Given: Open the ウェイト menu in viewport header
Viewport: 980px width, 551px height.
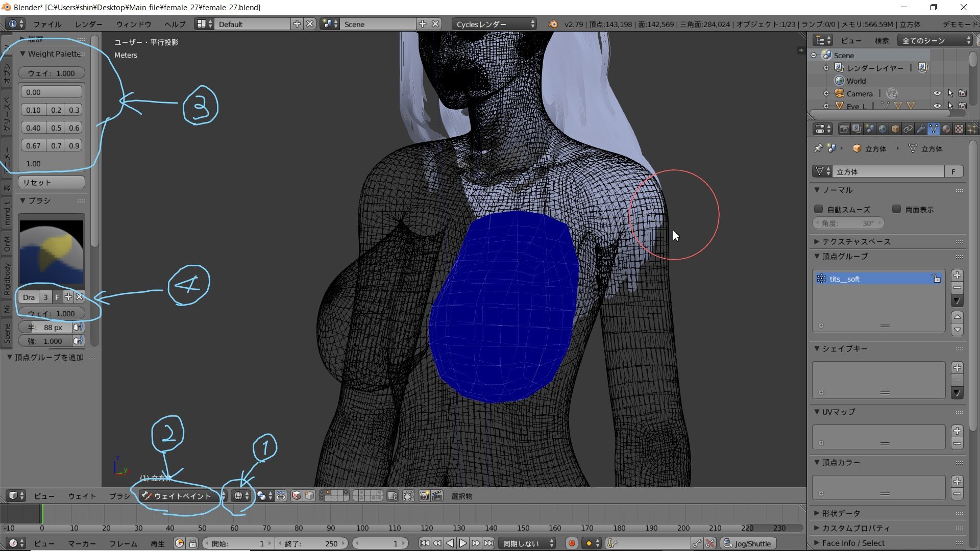Looking at the screenshot, I should [82, 496].
